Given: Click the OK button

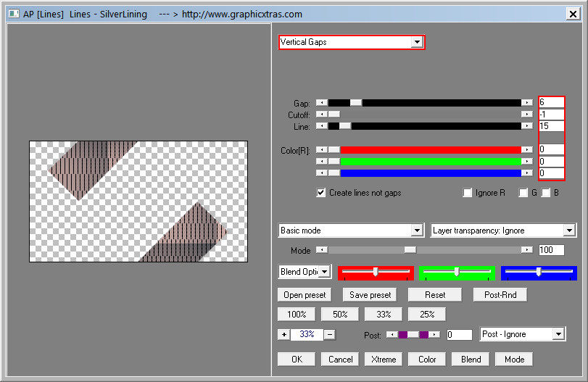Looking at the screenshot, I should [297, 359].
